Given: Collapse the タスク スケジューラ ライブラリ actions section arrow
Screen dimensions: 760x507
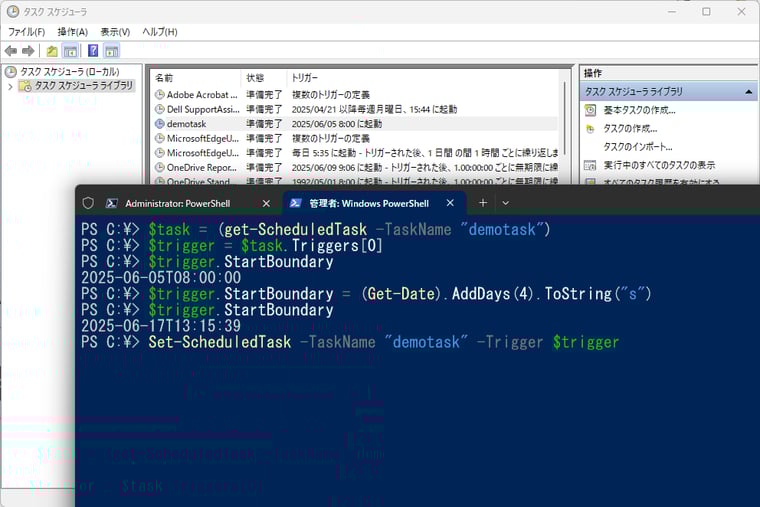Looking at the screenshot, I should [x=749, y=92].
